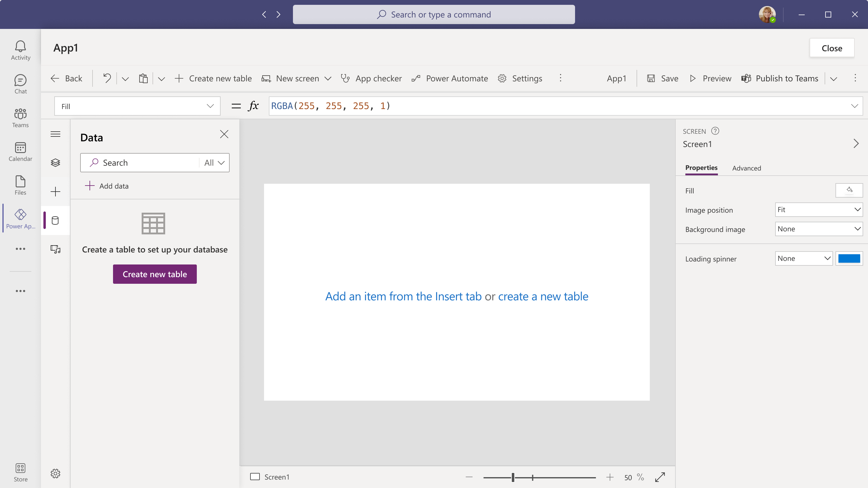Toggle the hamburger menu to collapse sidebar

click(x=55, y=134)
